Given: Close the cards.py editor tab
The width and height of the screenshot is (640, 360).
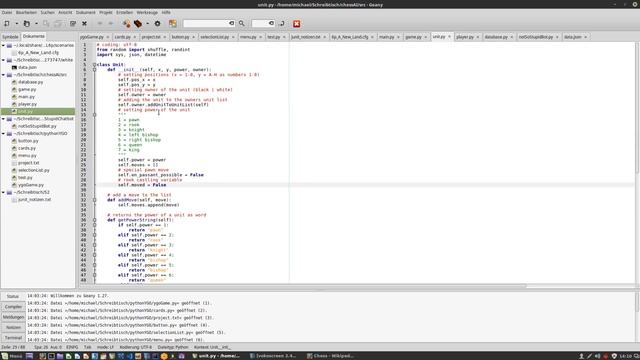Looking at the screenshot, I should pos(135,37).
